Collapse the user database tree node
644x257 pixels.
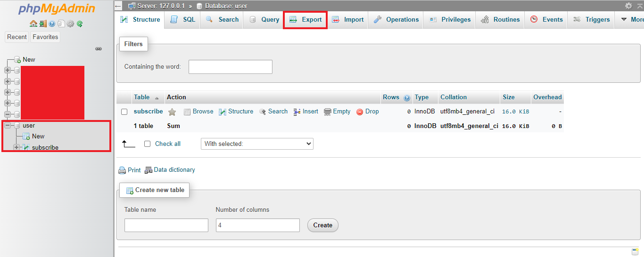click(7, 125)
